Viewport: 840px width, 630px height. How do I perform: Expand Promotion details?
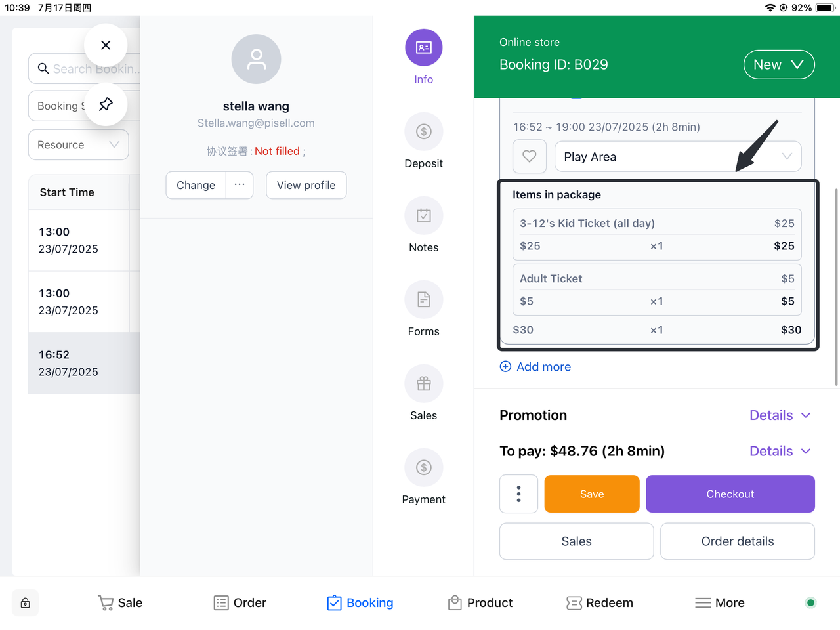pos(780,415)
